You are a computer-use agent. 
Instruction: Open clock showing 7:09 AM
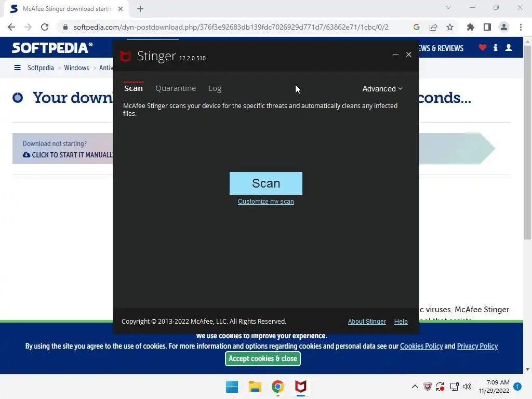tap(494, 387)
